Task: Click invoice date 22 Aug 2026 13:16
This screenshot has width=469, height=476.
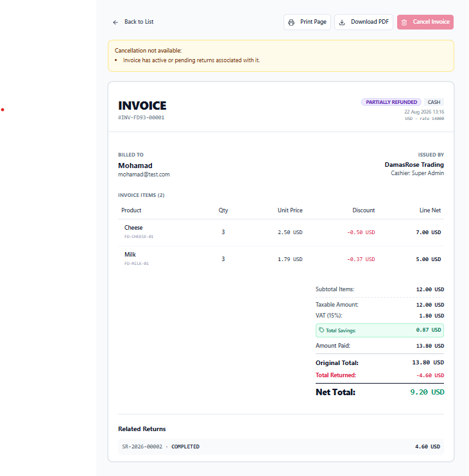Action: click(424, 112)
